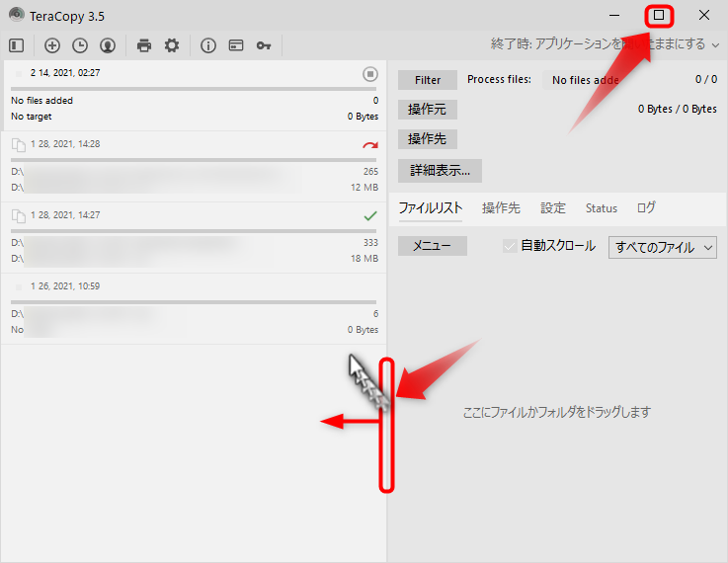Click progress bar of 1 26, 10:59 job

pos(194,302)
